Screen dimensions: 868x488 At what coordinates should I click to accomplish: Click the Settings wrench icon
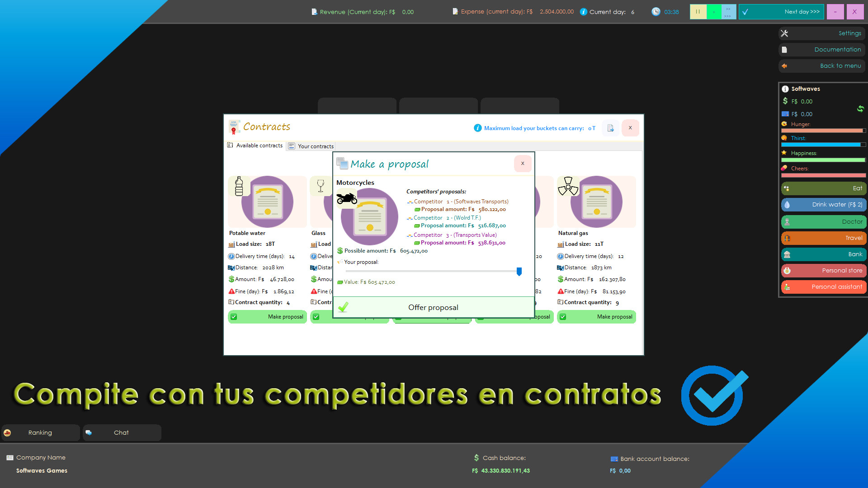click(x=785, y=33)
